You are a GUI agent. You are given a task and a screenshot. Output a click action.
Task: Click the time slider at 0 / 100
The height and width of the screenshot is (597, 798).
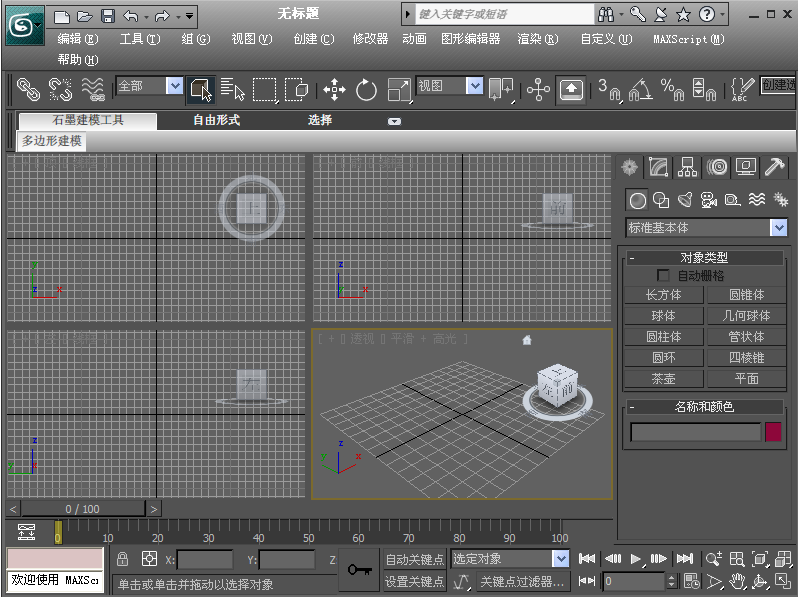[x=82, y=509]
